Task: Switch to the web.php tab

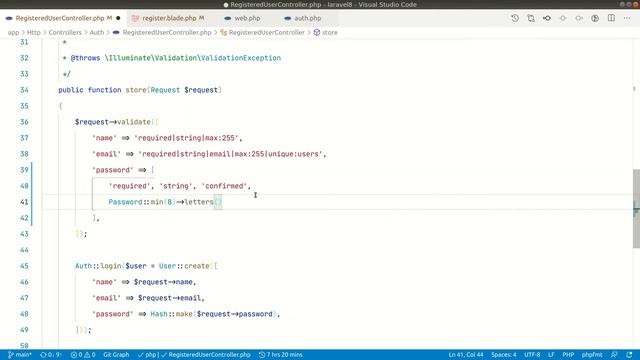Action: [x=247, y=18]
